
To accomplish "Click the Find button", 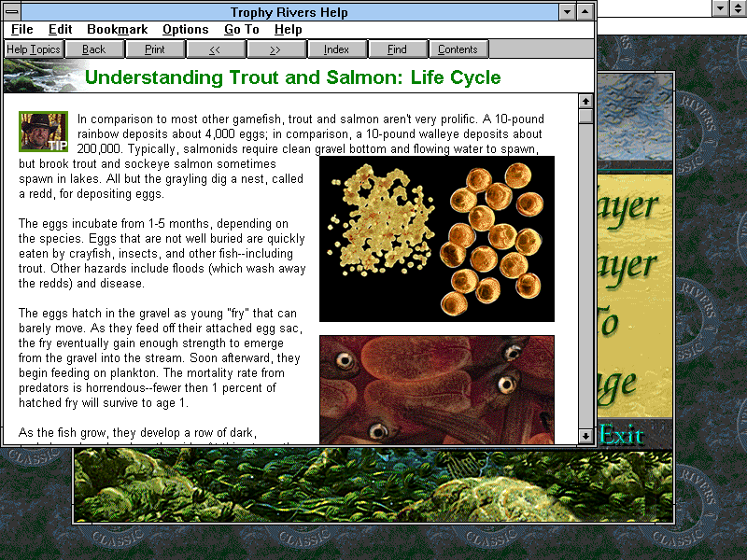I will click(x=397, y=49).
